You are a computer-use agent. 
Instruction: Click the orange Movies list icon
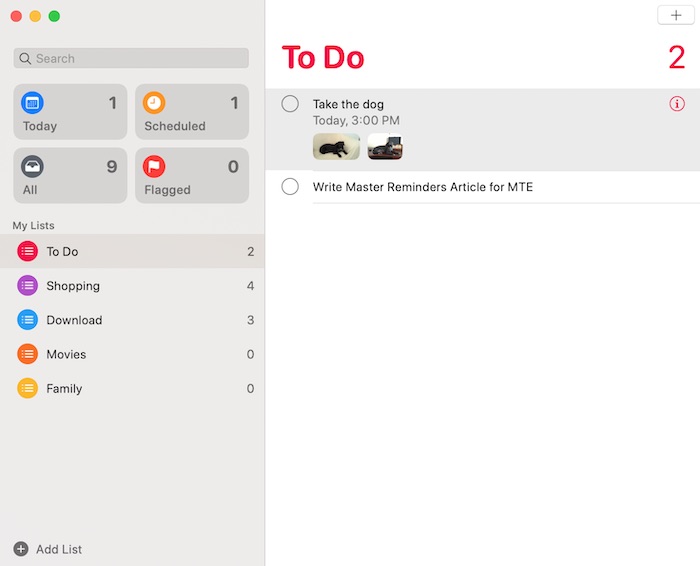(x=27, y=354)
